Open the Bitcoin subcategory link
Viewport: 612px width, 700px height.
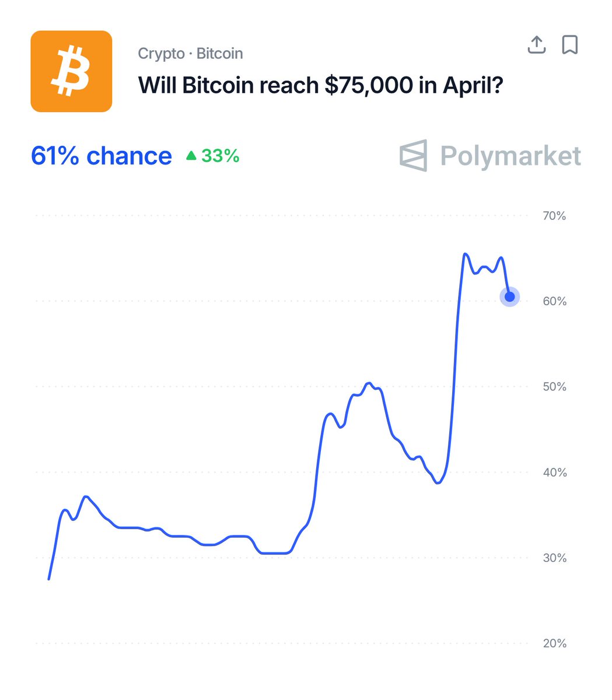point(219,54)
